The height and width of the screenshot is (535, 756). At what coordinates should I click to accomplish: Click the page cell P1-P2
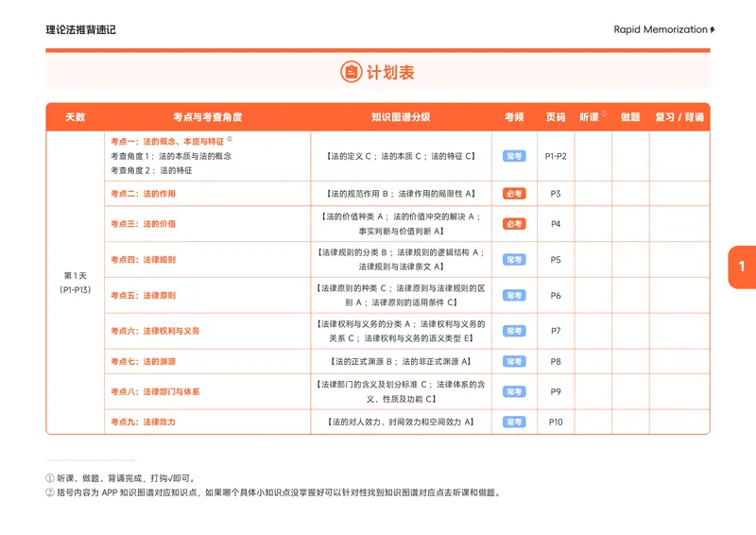pyautogui.click(x=556, y=156)
